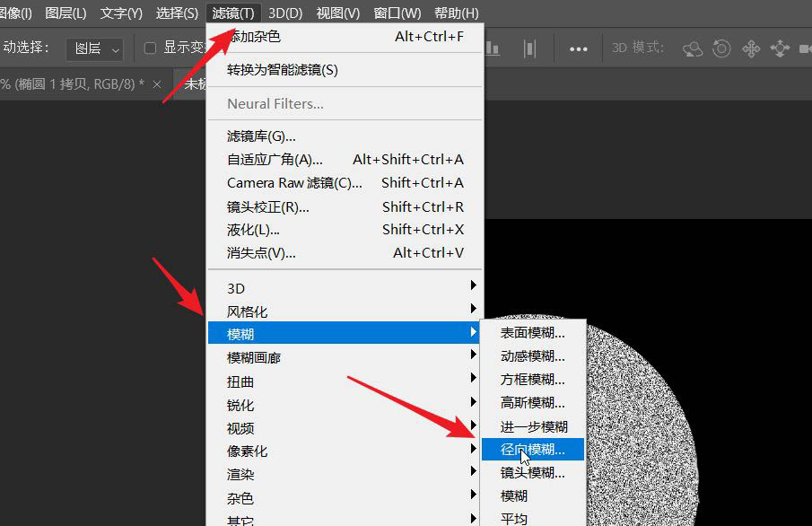This screenshot has height=526, width=812.
Task: Select the 3D zoom camera icon
Action: (x=805, y=48)
